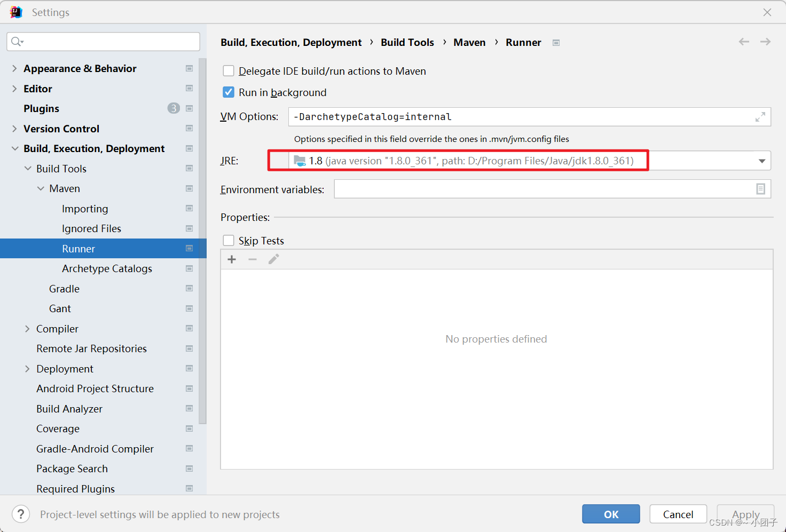
Task: Click project-level icon beside Remote Jar Repositories
Action: [x=189, y=348]
